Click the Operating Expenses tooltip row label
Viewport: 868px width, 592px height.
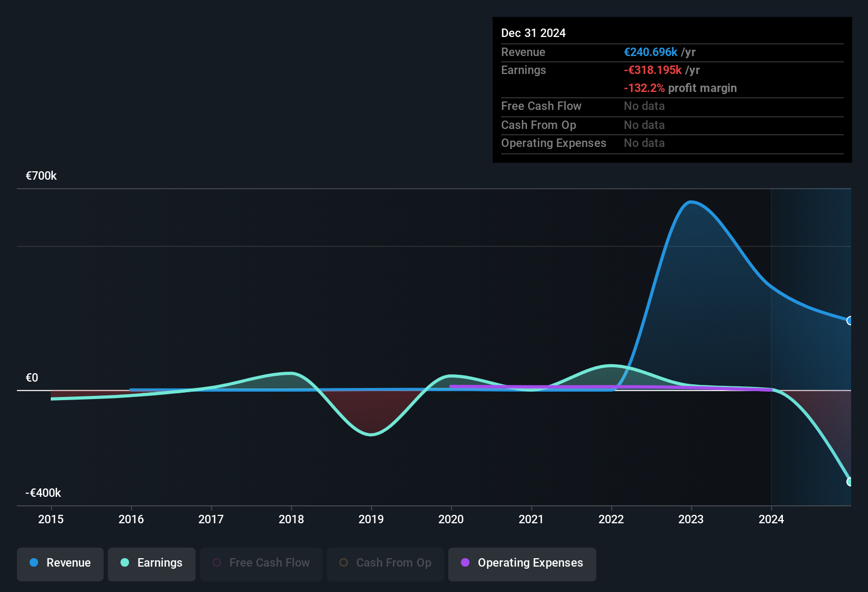(553, 143)
